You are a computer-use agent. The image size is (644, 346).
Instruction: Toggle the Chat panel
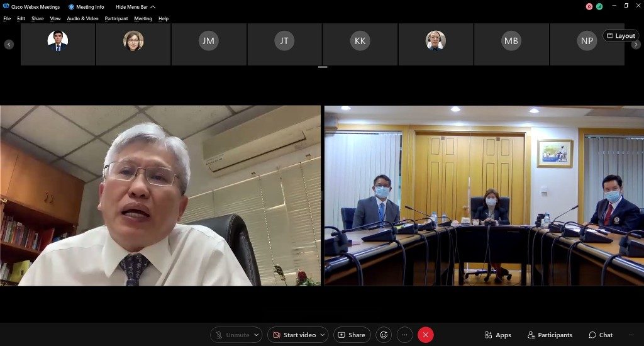coord(601,335)
